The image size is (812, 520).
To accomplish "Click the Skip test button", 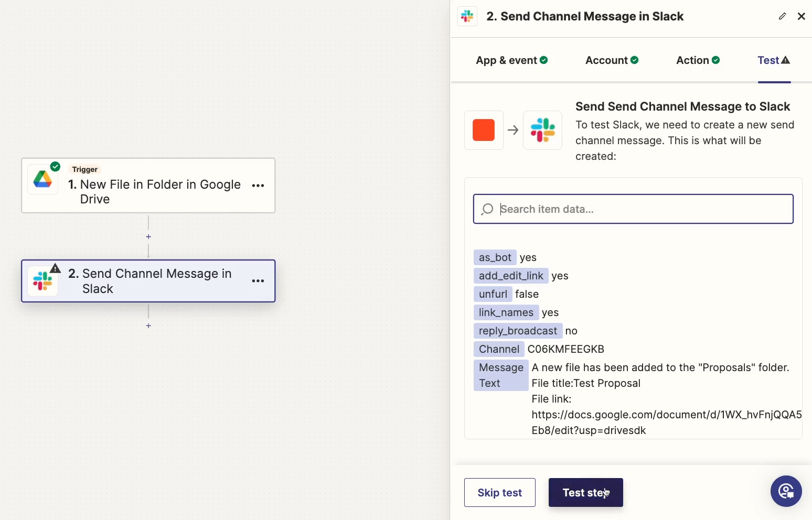I will click(500, 493).
